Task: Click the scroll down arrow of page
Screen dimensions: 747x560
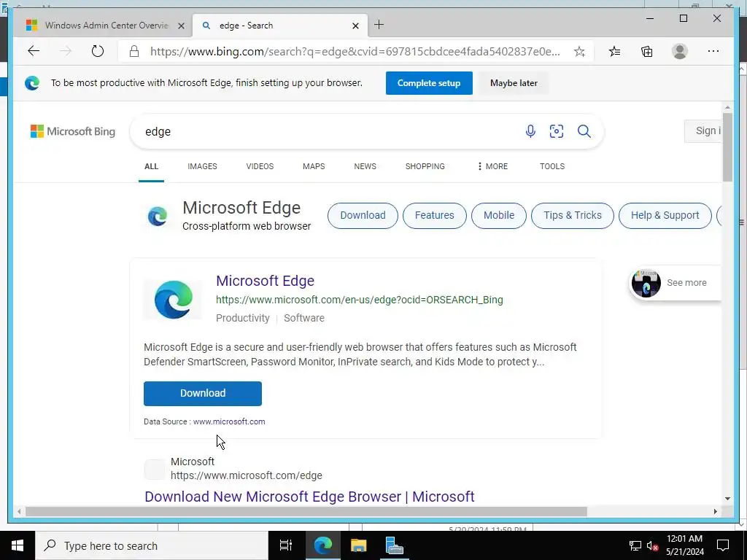Action: click(727, 499)
